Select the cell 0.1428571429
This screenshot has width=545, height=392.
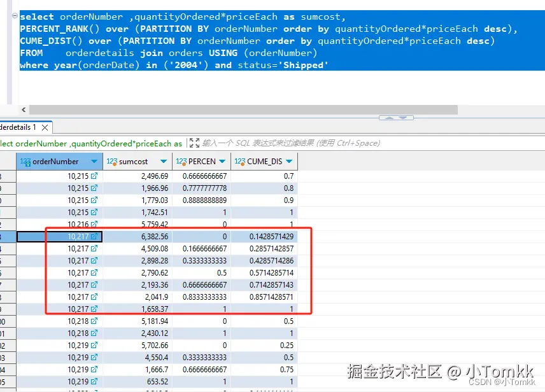(264, 237)
